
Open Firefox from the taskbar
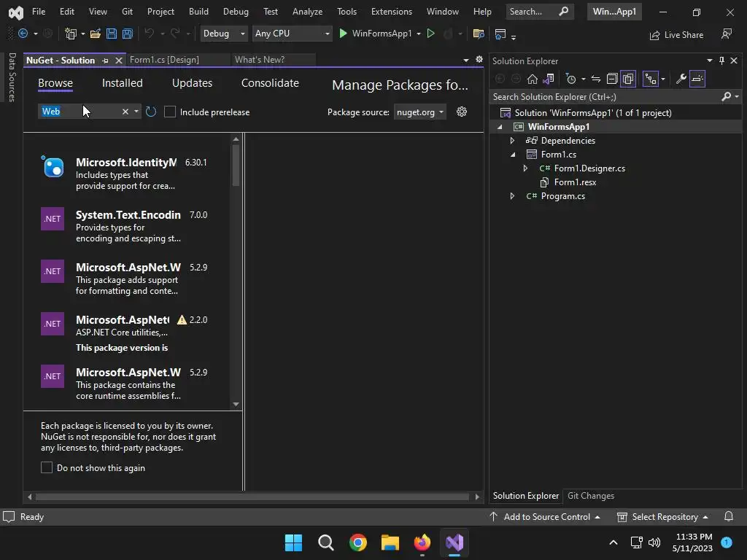coord(422,542)
